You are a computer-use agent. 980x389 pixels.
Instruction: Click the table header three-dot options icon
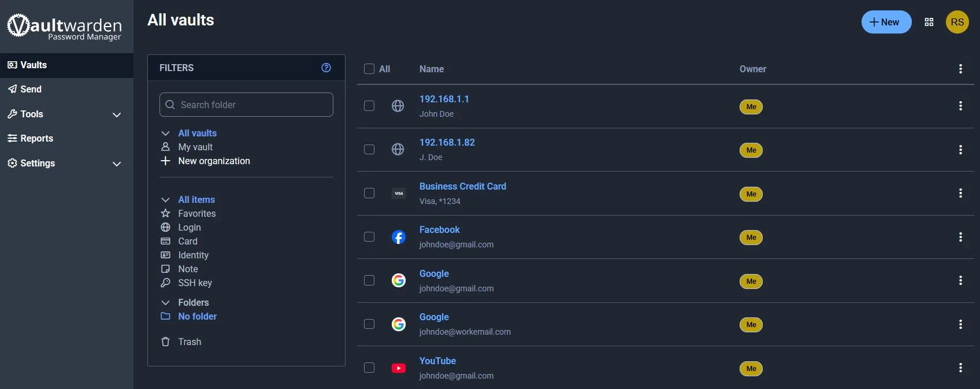click(x=960, y=69)
